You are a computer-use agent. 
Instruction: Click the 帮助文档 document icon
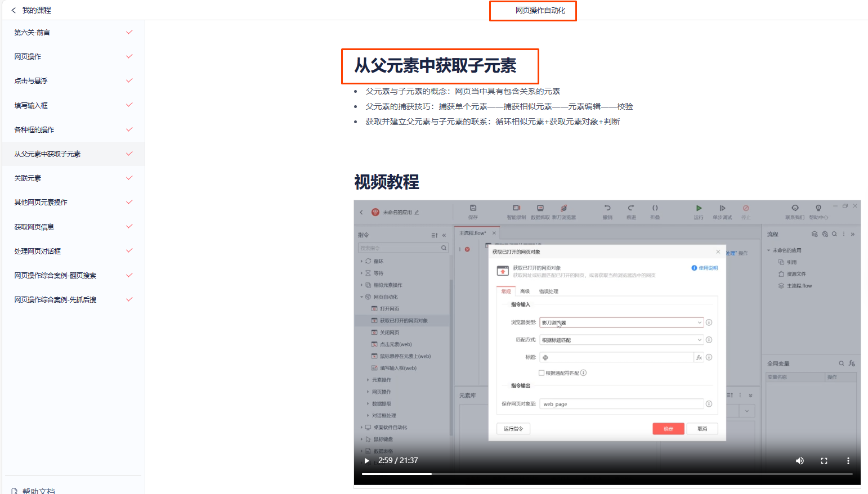coord(15,491)
